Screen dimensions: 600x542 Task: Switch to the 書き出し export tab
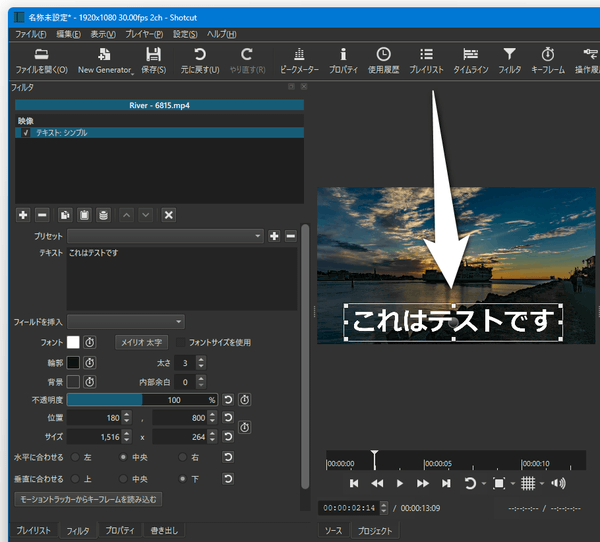coord(164,531)
